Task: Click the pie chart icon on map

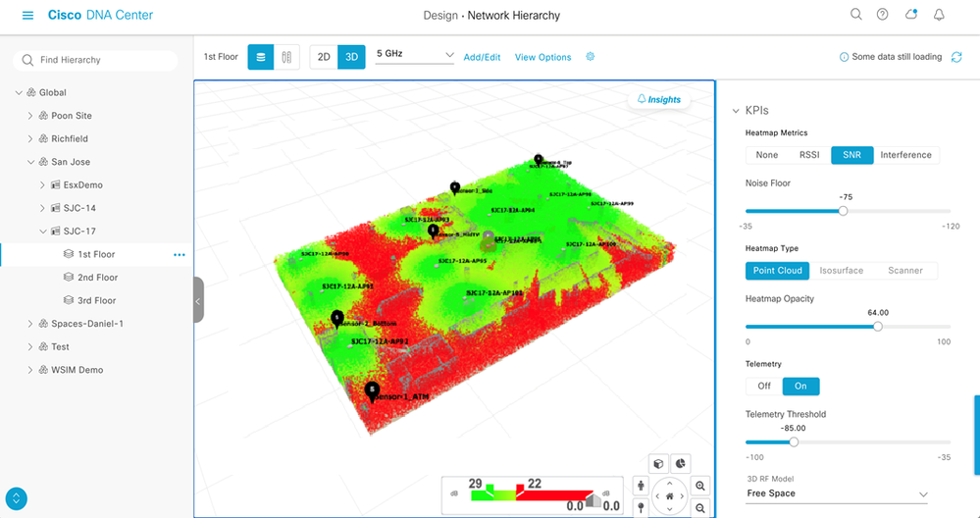Action: coord(680,463)
